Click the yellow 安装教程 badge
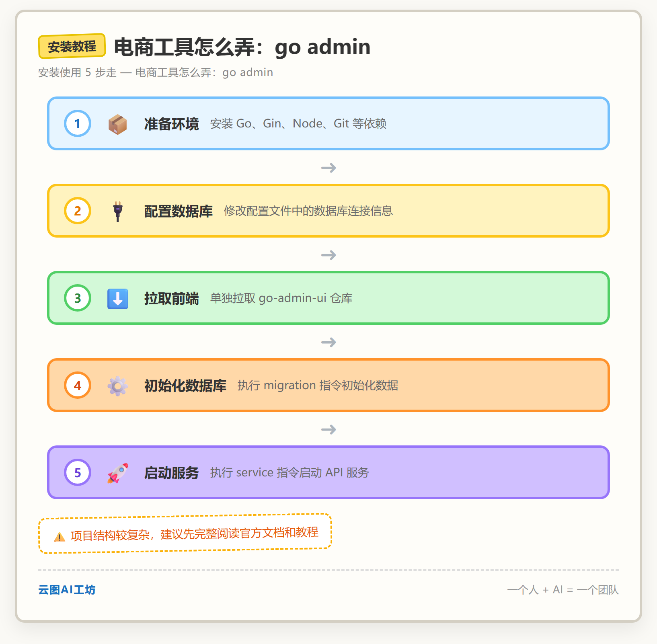Viewport: 657px width, 644px height. click(x=72, y=46)
